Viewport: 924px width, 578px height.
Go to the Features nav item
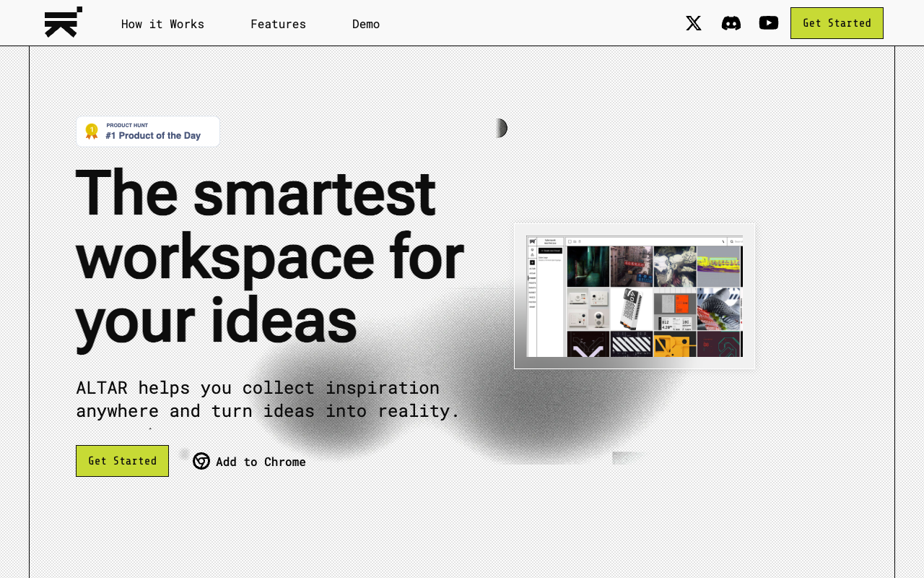tap(278, 24)
